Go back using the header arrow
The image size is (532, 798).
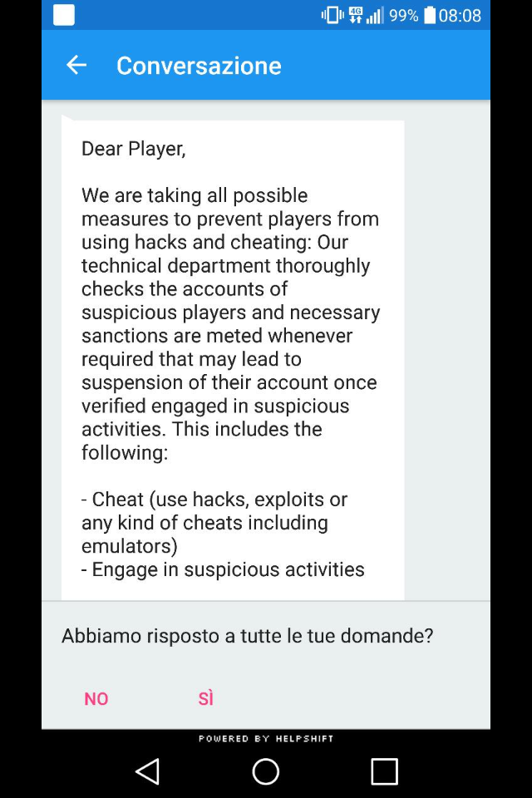coord(76,65)
